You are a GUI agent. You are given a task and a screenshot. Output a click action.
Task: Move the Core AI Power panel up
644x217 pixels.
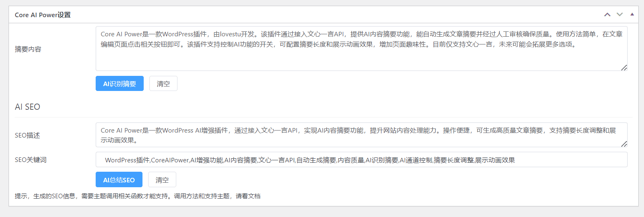[x=607, y=15]
